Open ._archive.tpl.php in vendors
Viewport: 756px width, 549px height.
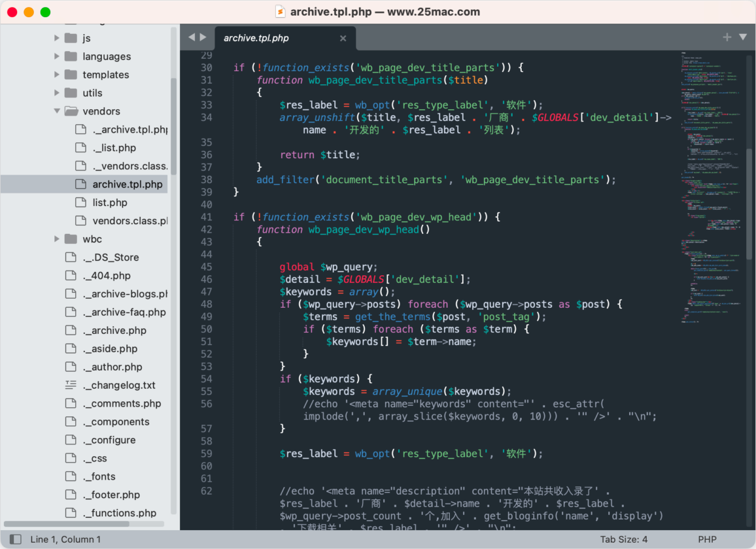tap(130, 129)
